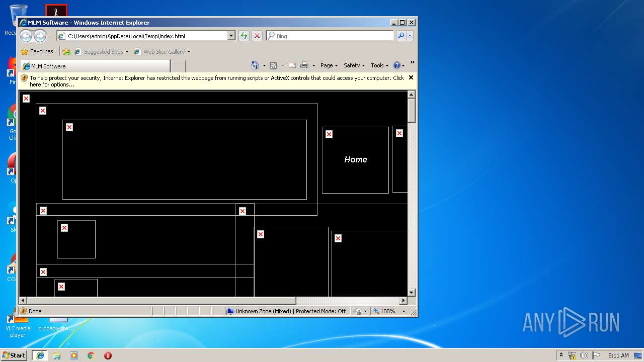
Task: Open Chrome from the taskbar
Action: 91,355
